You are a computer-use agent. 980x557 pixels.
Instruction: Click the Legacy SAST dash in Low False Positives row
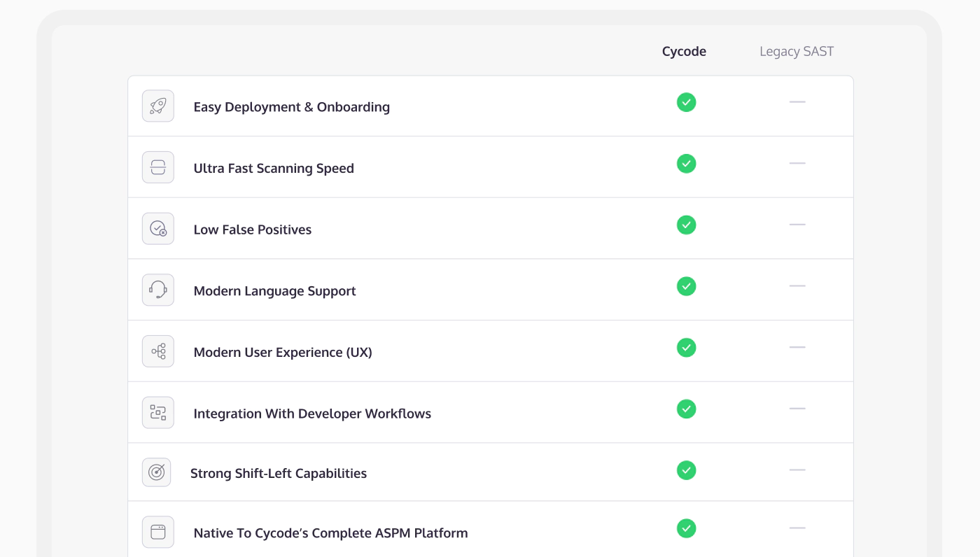click(x=797, y=225)
